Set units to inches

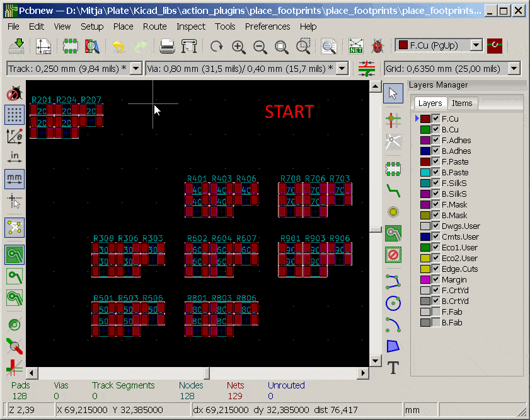[x=14, y=157]
